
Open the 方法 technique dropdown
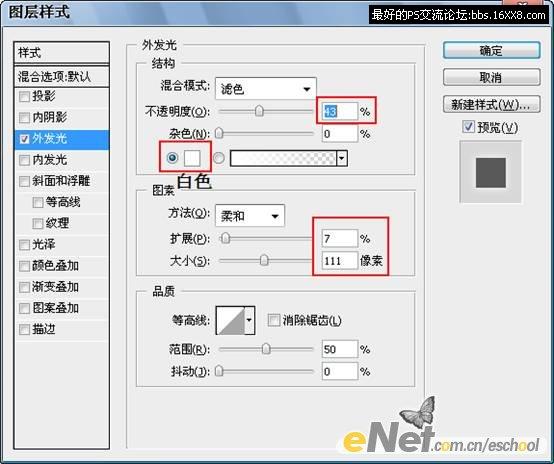(250, 216)
